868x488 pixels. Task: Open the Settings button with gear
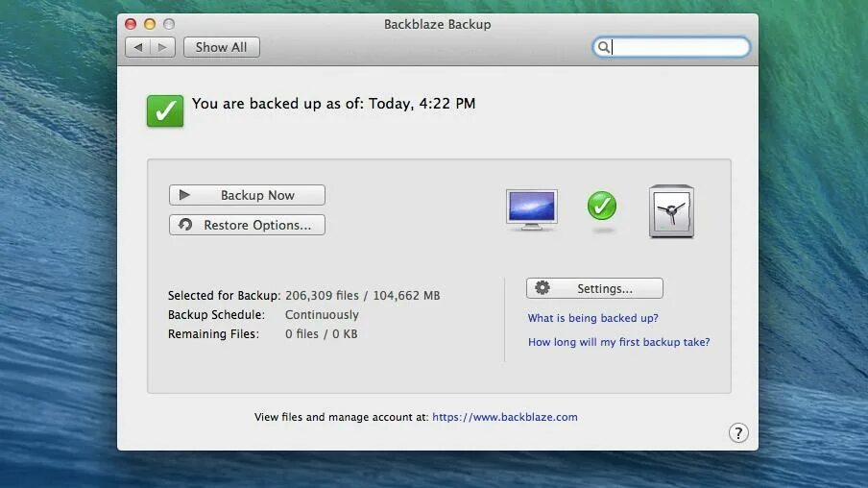[x=594, y=288]
